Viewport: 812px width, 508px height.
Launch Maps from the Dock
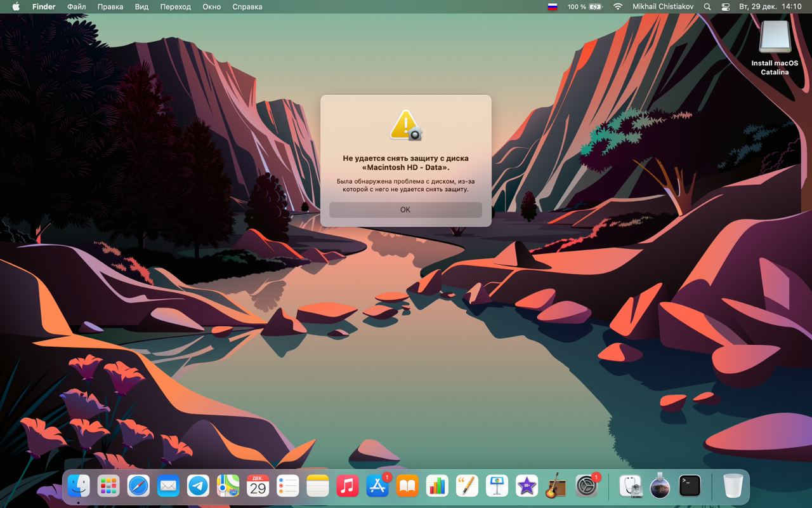pos(228,486)
